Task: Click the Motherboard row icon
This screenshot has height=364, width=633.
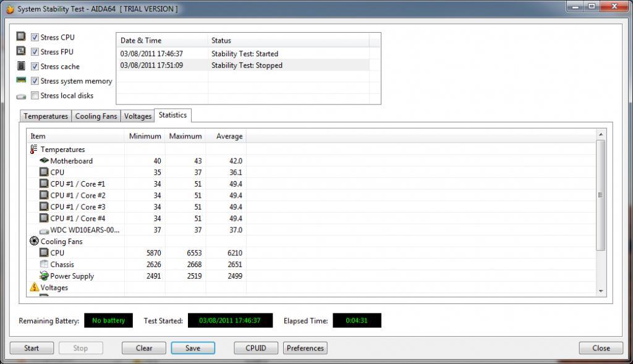Action: [44, 160]
